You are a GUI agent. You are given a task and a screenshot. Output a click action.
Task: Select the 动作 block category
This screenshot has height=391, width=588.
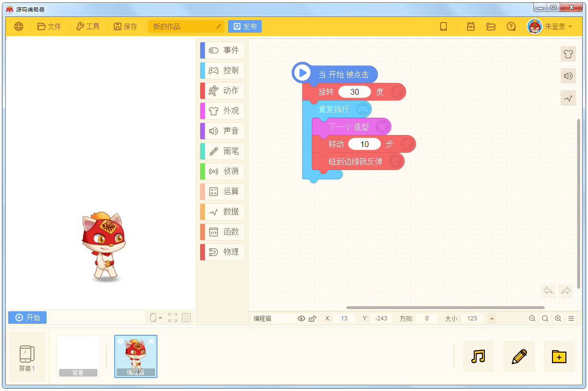point(222,91)
